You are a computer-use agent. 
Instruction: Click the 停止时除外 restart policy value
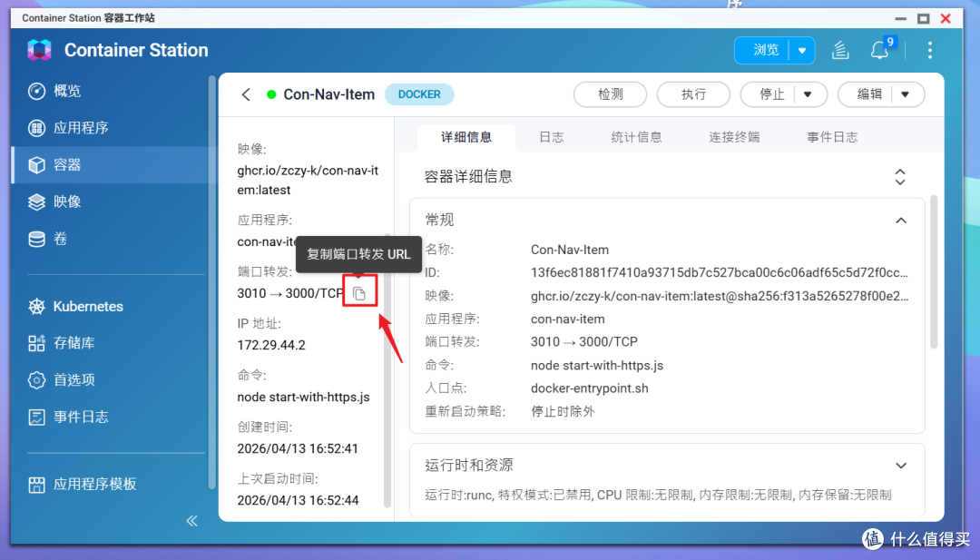563,411
